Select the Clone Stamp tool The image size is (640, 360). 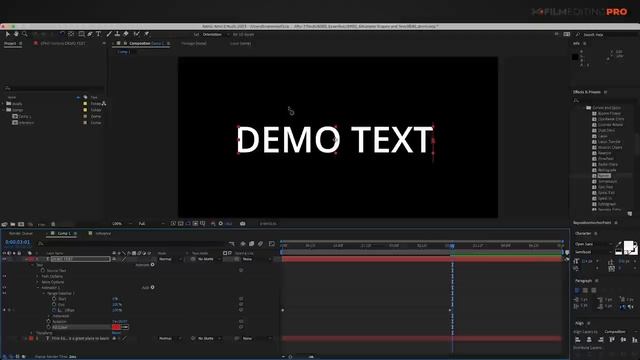(117, 34)
